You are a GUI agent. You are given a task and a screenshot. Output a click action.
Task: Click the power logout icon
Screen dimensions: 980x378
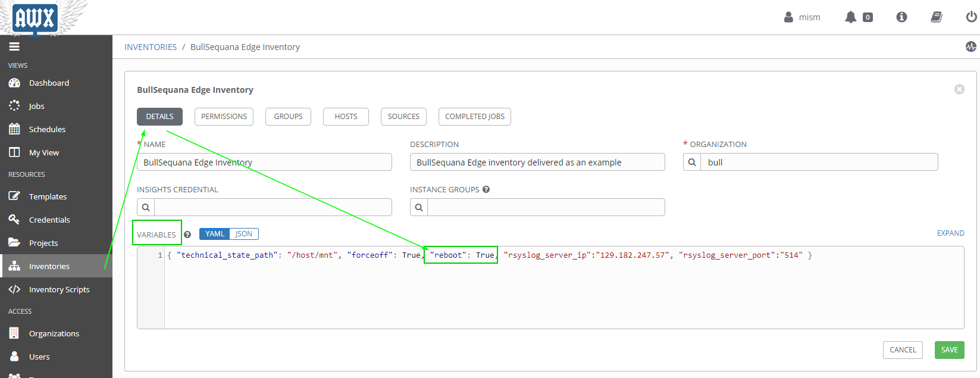(971, 17)
